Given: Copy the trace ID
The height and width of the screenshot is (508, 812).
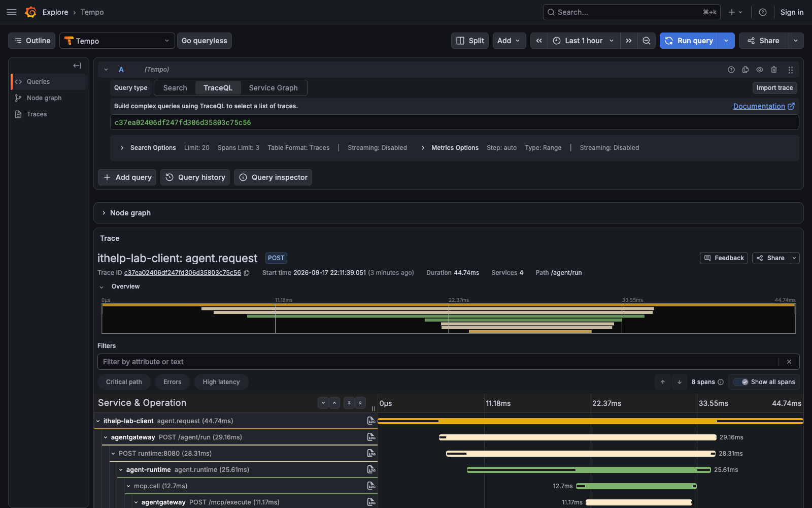Looking at the screenshot, I should click(x=247, y=273).
